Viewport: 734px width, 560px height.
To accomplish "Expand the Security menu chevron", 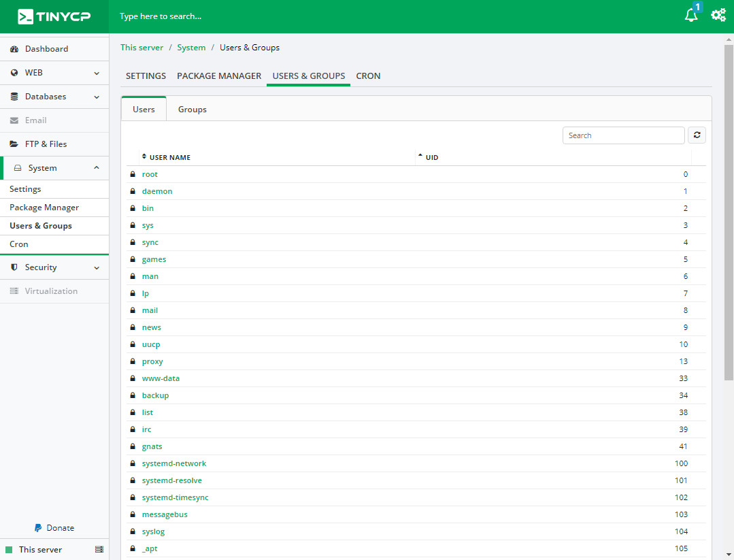I will pos(97,268).
